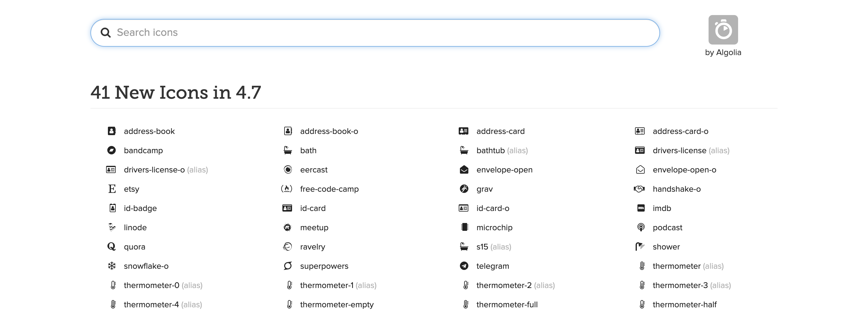Select the imdb icon

pyautogui.click(x=641, y=208)
